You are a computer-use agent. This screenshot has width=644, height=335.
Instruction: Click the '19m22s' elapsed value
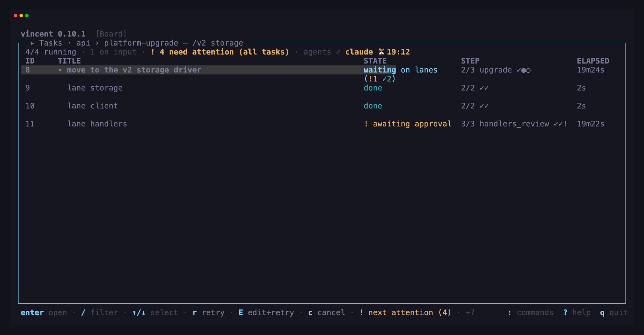tap(591, 124)
